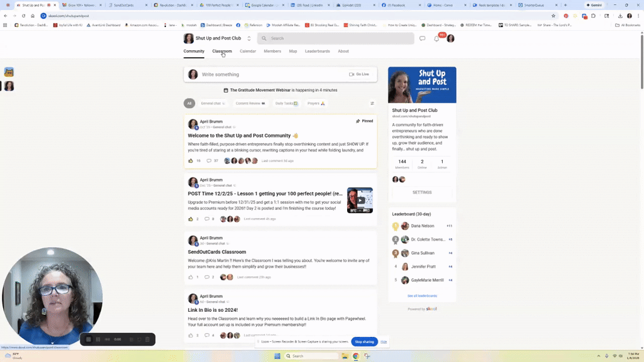Filter posts by Content Review
Screen dimensions: 644x362
250,104
